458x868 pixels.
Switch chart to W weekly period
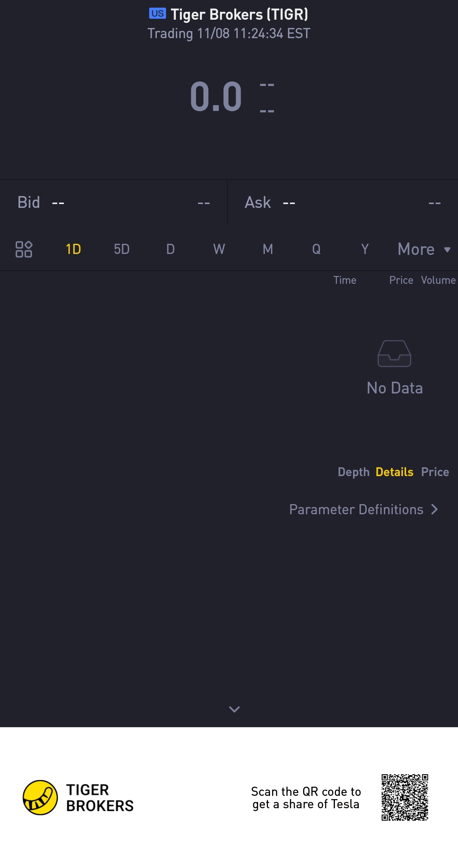219,249
